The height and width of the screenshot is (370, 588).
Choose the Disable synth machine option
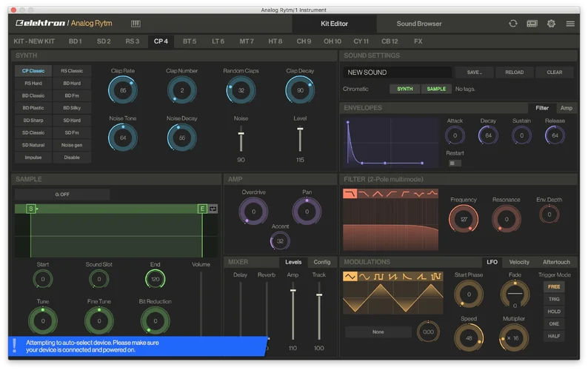[72, 158]
